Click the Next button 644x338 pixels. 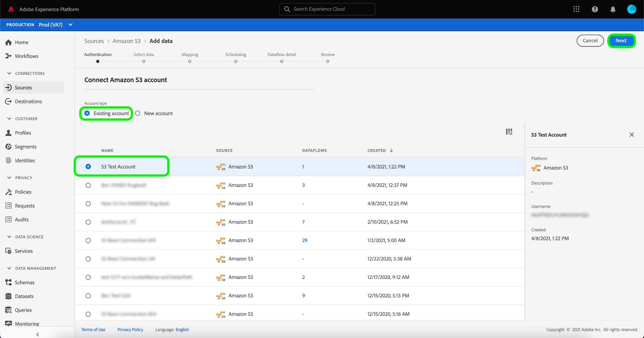[621, 41]
